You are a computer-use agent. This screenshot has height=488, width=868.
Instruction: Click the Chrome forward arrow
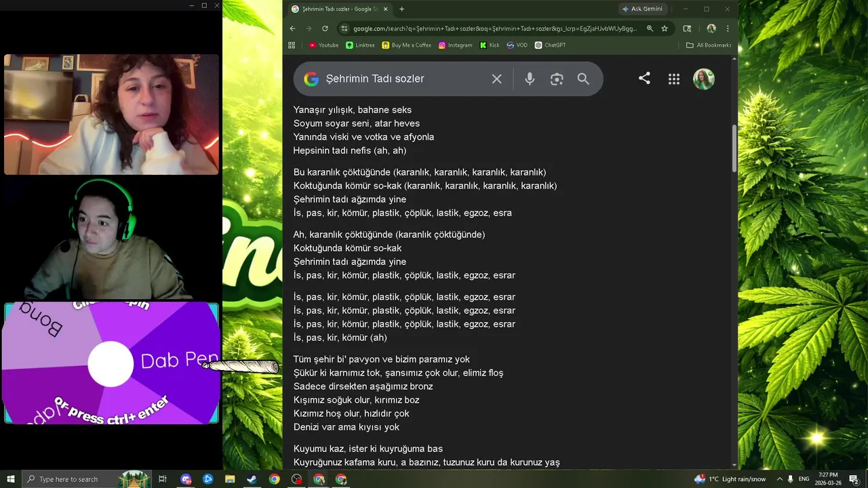(309, 28)
